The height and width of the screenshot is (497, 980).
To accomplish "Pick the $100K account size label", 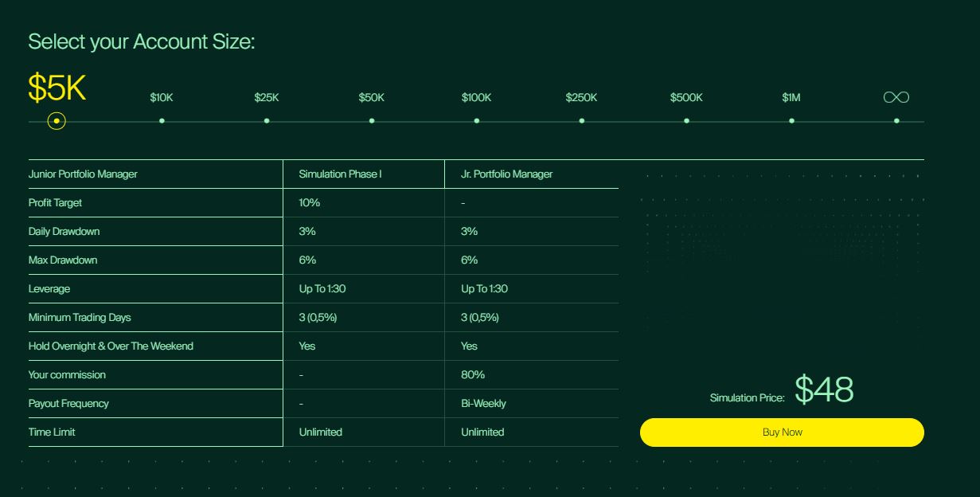I will [x=476, y=98].
